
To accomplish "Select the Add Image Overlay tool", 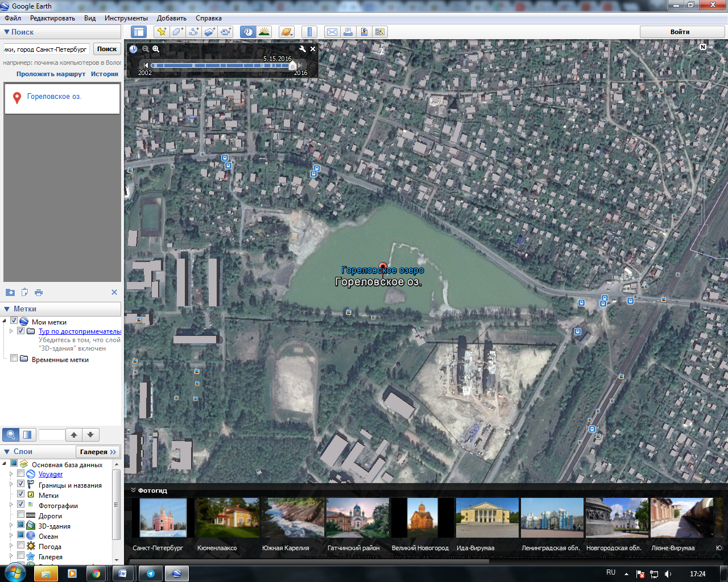I will (210, 32).
